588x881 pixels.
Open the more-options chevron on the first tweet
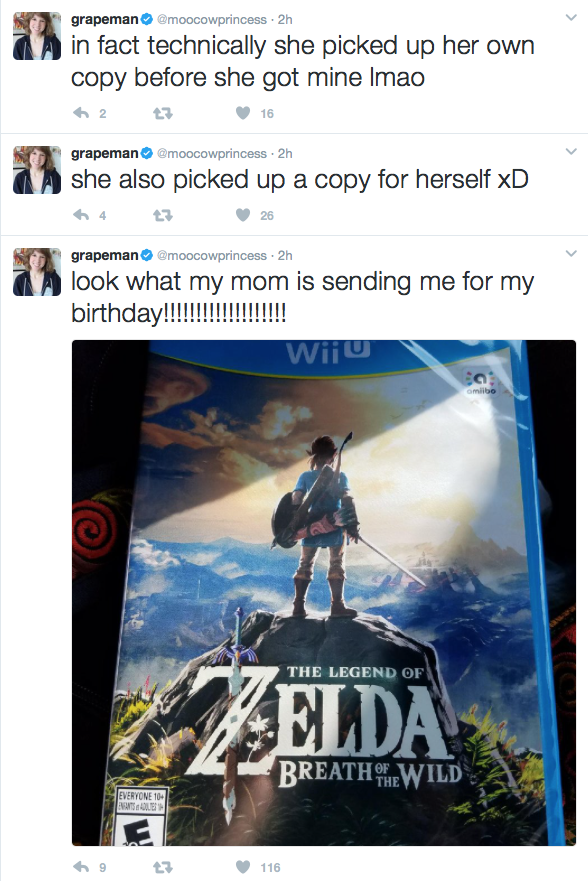(x=571, y=17)
